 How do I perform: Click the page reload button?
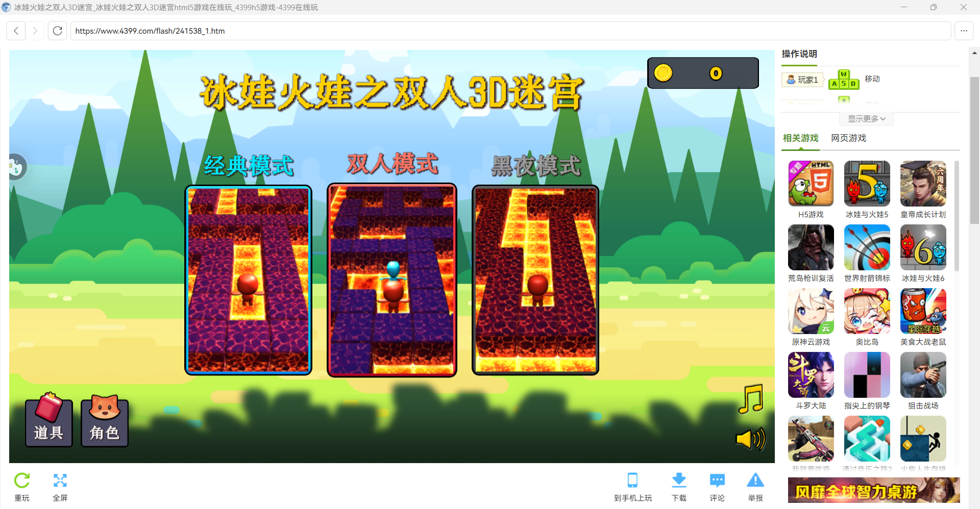click(x=57, y=31)
